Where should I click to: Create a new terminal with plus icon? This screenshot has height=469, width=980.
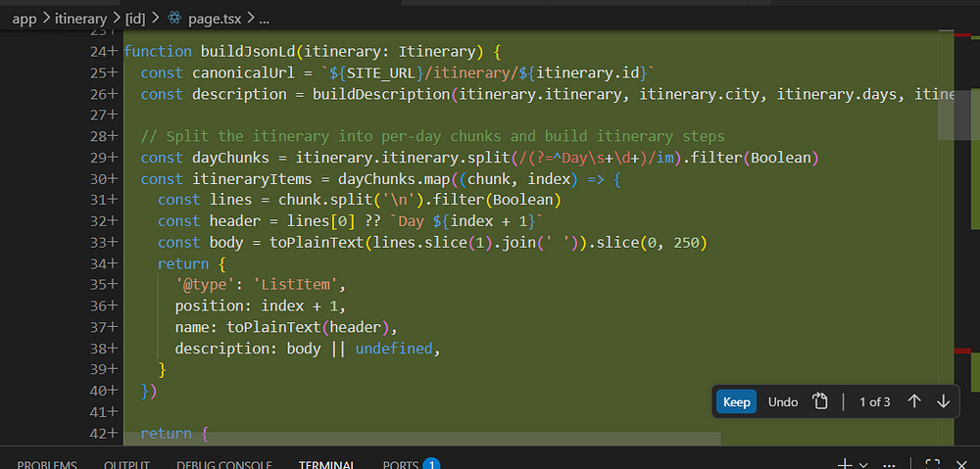pyautogui.click(x=845, y=464)
